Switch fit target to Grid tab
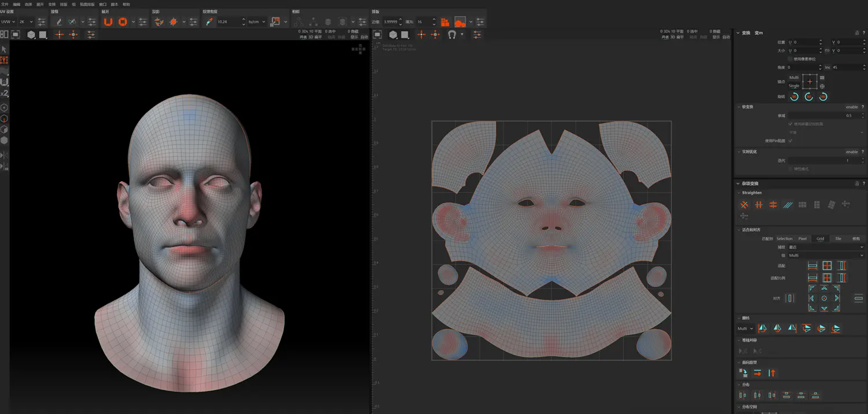This screenshot has height=414, width=868. click(x=820, y=238)
